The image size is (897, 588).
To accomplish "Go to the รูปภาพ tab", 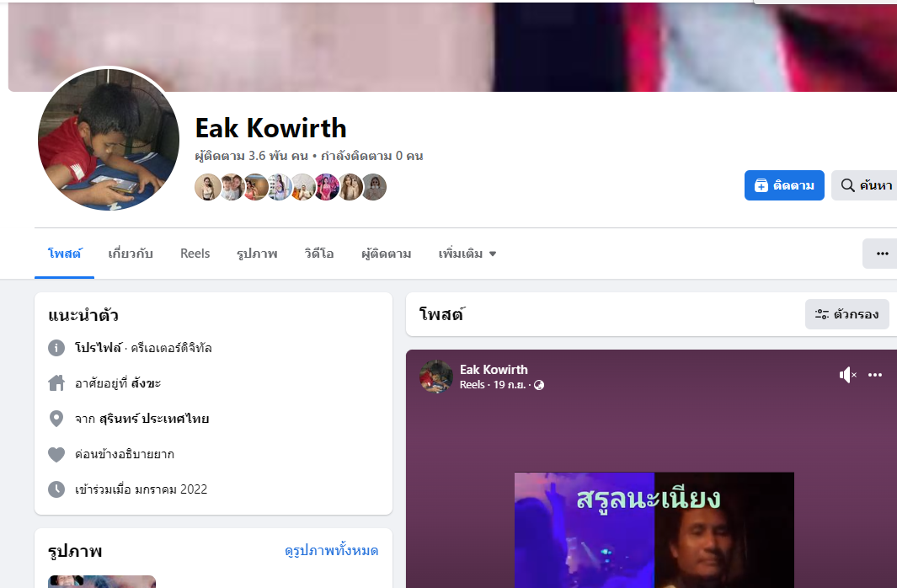I will click(257, 254).
